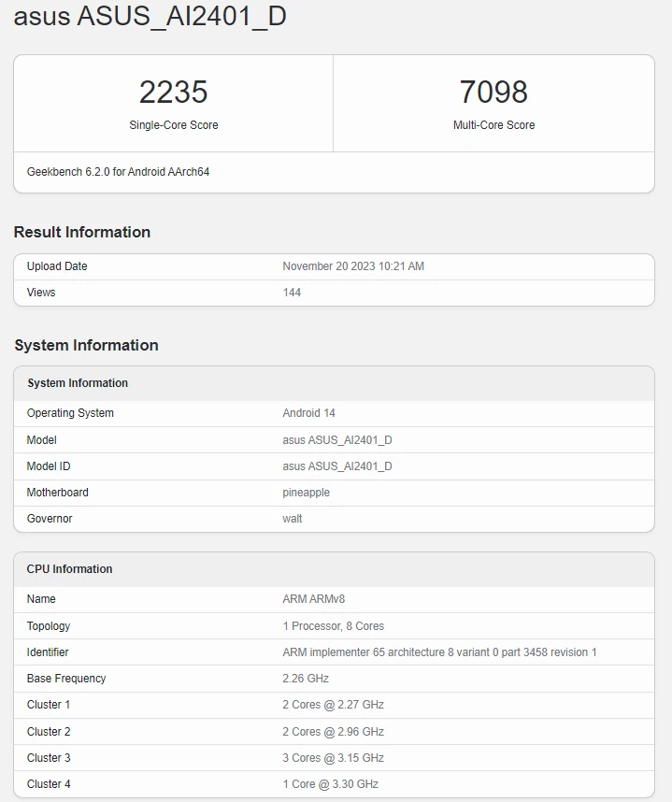The height and width of the screenshot is (802, 672).
Task: Select the multi-core score value 7098
Action: (493, 92)
